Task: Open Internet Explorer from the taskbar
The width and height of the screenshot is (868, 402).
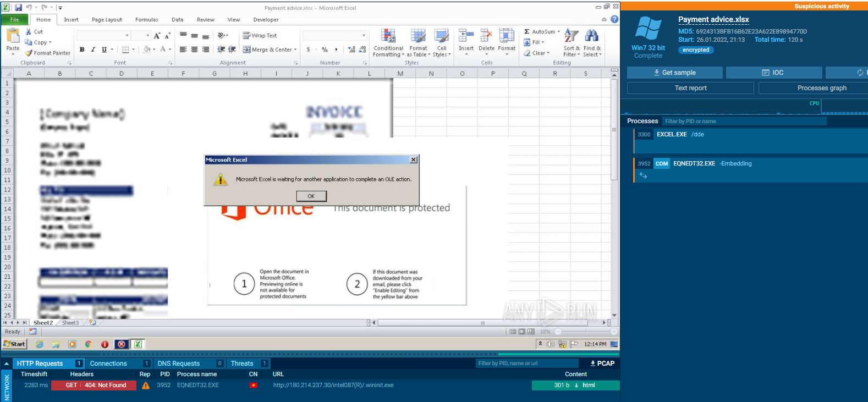Action: tap(40, 344)
